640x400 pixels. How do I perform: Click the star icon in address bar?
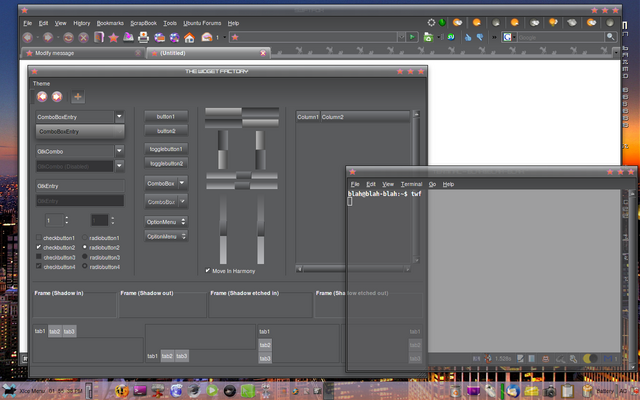pos(233,37)
